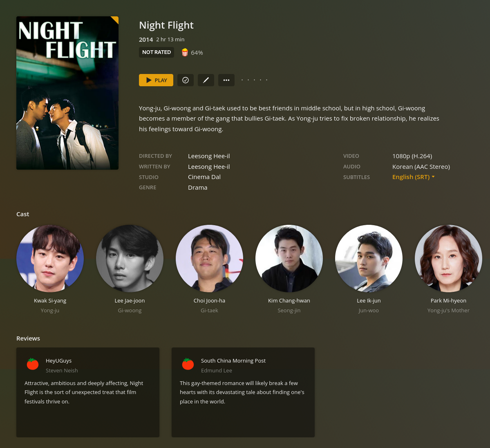The width and height of the screenshot is (490, 448).
Task: Click the NOT RATED content rating badge
Action: [x=157, y=52]
